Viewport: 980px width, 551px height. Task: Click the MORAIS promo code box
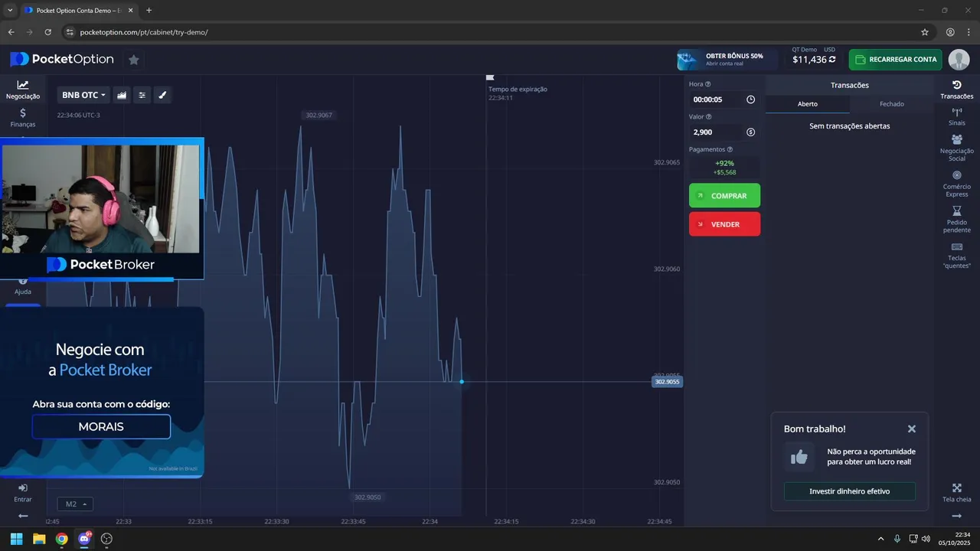point(101,426)
